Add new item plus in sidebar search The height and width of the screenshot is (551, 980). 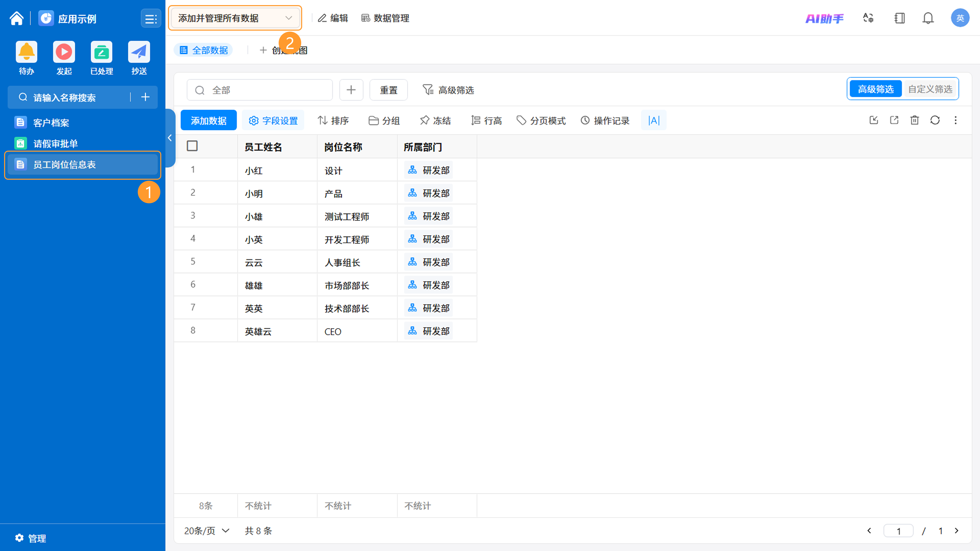(145, 97)
